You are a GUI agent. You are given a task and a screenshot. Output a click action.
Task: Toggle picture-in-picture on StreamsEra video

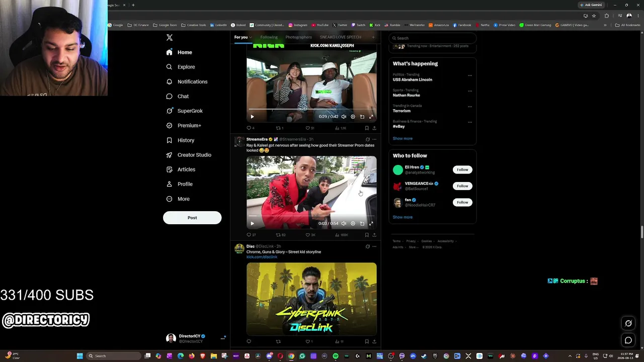pos(362,223)
